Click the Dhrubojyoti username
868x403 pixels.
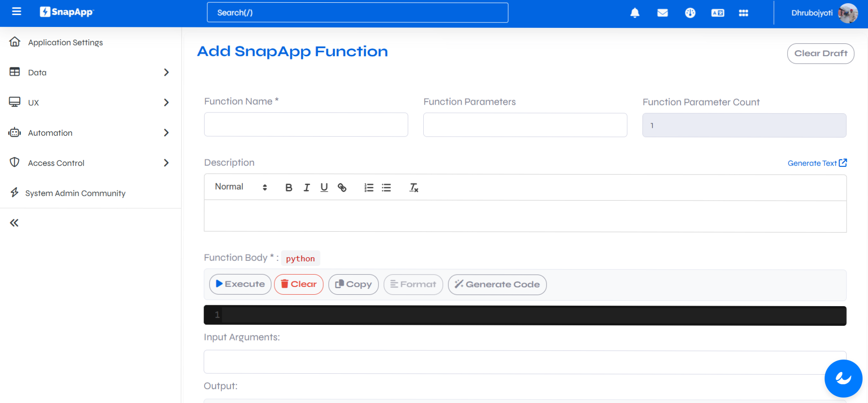pos(812,13)
